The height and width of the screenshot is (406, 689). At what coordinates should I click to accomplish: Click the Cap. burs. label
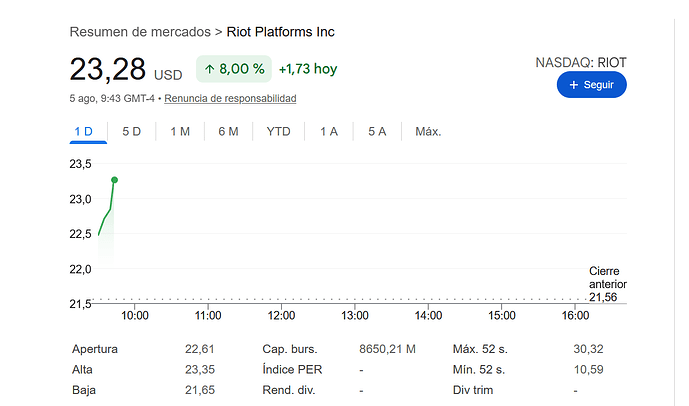point(290,349)
